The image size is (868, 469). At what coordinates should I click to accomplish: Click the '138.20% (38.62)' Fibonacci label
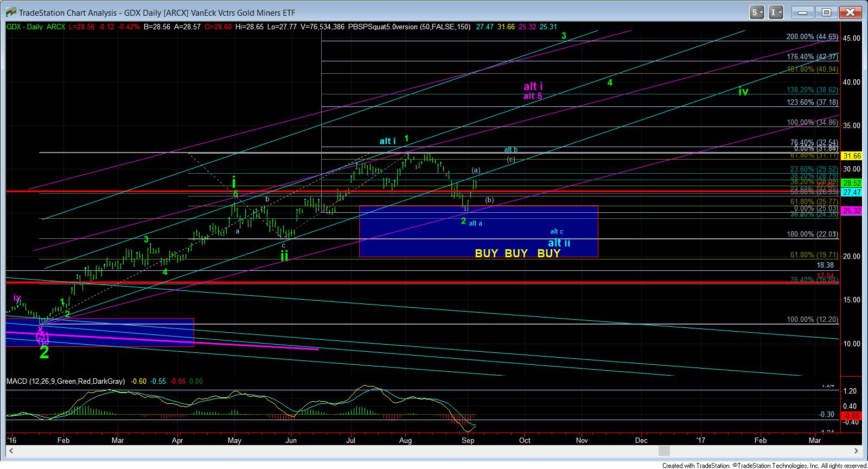(812, 90)
